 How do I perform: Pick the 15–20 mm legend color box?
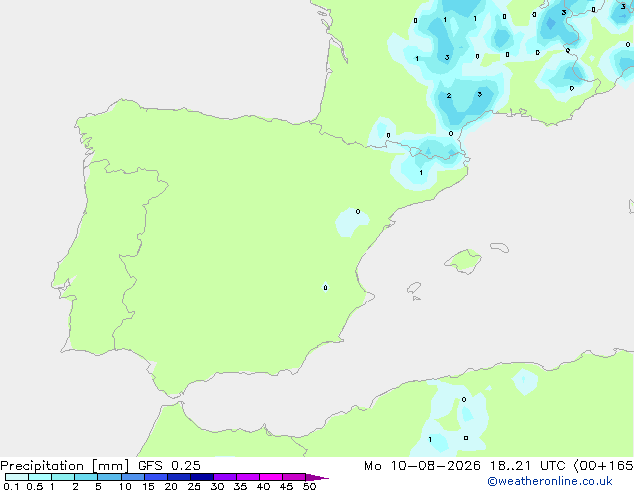tap(156, 477)
